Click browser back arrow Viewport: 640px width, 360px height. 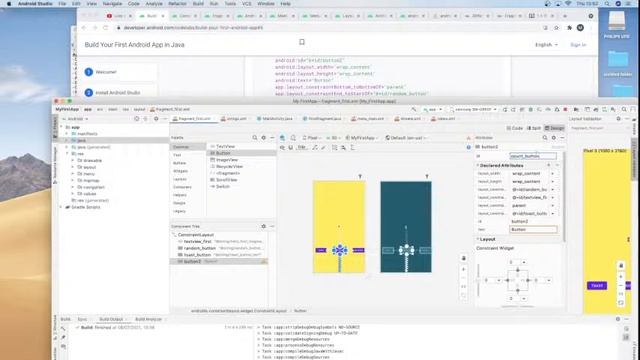[x=84, y=28]
